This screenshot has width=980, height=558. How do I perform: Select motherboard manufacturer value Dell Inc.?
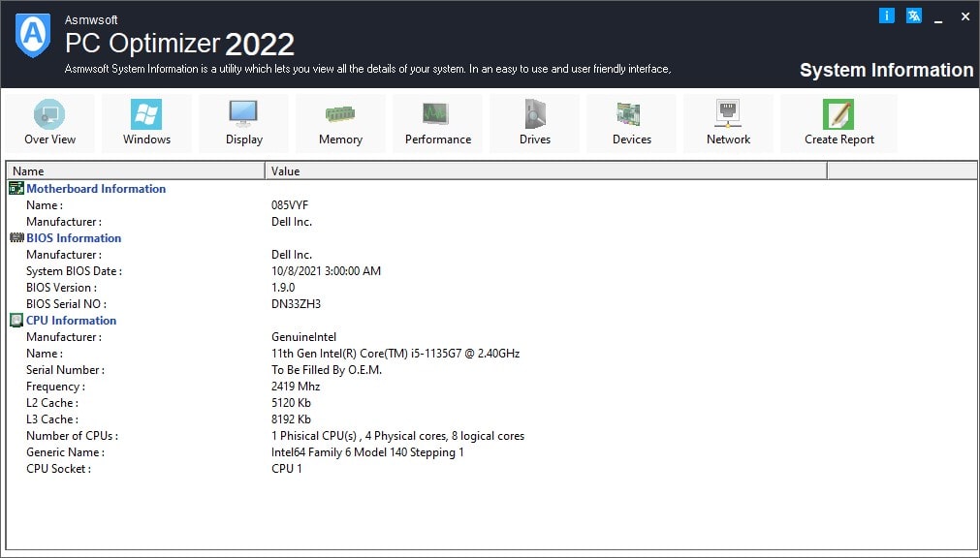point(291,222)
